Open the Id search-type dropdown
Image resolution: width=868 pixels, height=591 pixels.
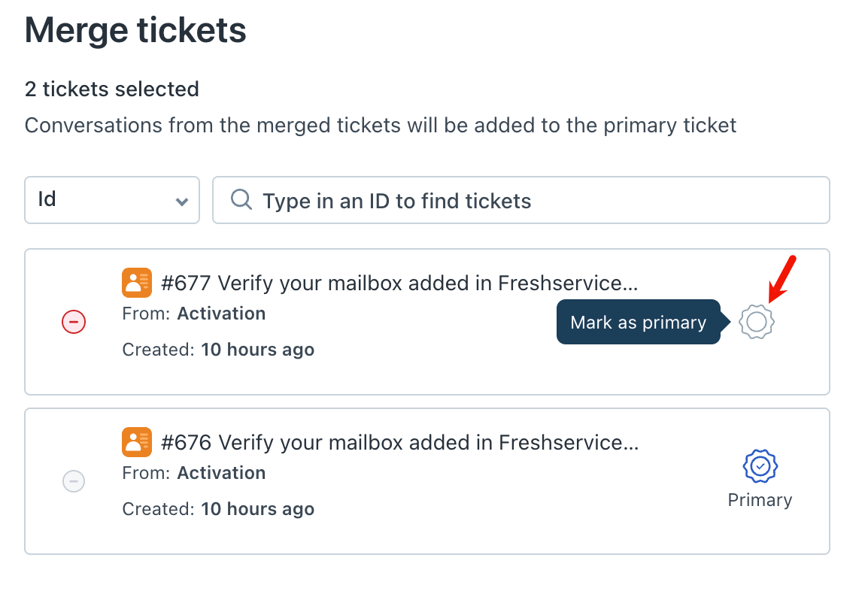click(x=111, y=200)
